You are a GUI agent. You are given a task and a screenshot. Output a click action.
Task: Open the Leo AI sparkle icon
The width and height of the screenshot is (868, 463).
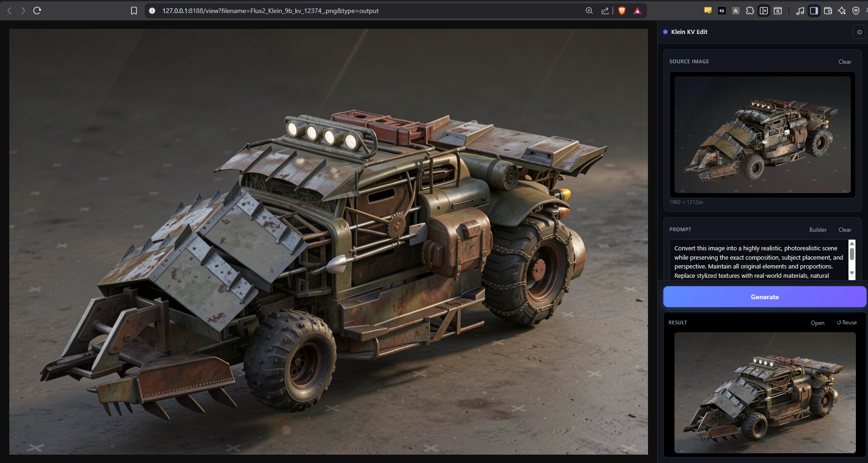842,11
